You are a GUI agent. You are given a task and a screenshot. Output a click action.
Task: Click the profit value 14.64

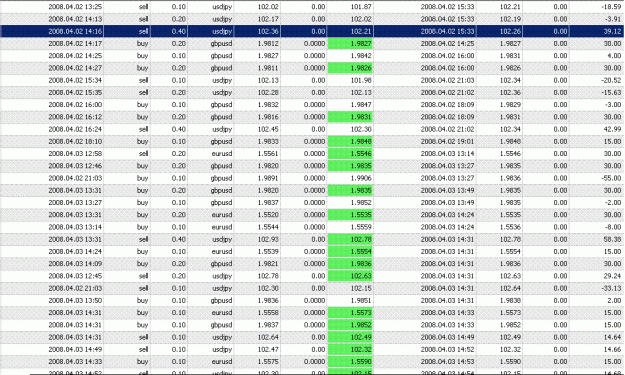pyautogui.click(x=612, y=337)
